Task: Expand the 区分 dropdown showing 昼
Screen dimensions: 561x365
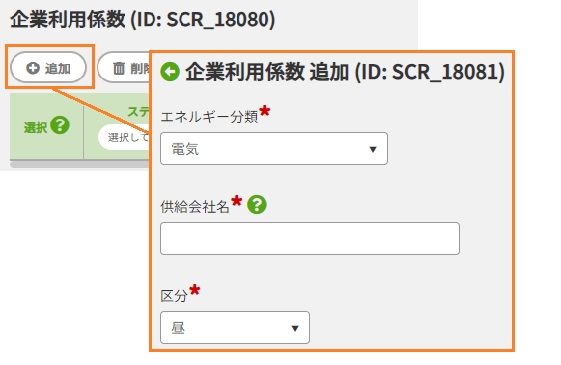Action: tap(235, 327)
